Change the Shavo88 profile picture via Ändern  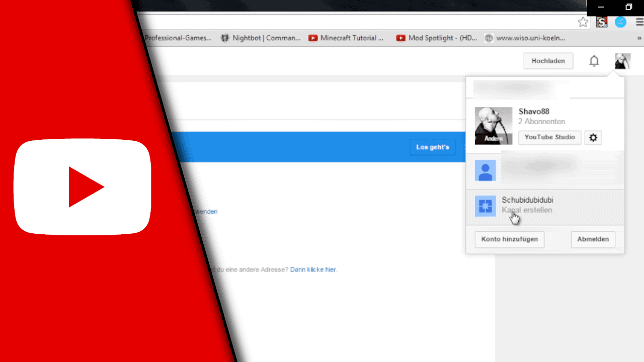[494, 138]
